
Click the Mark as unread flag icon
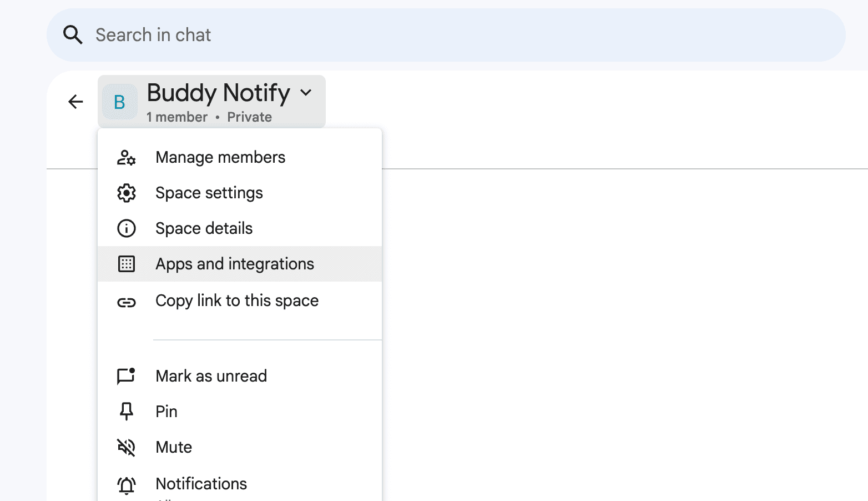[x=127, y=375]
